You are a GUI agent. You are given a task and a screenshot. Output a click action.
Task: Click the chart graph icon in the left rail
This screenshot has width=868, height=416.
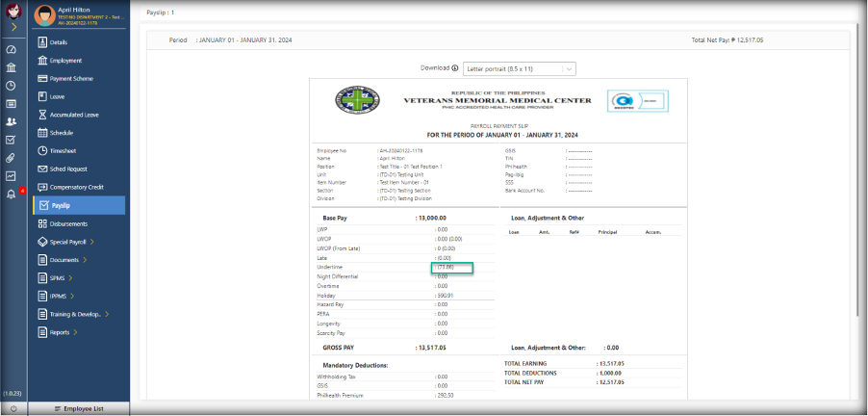point(11,175)
